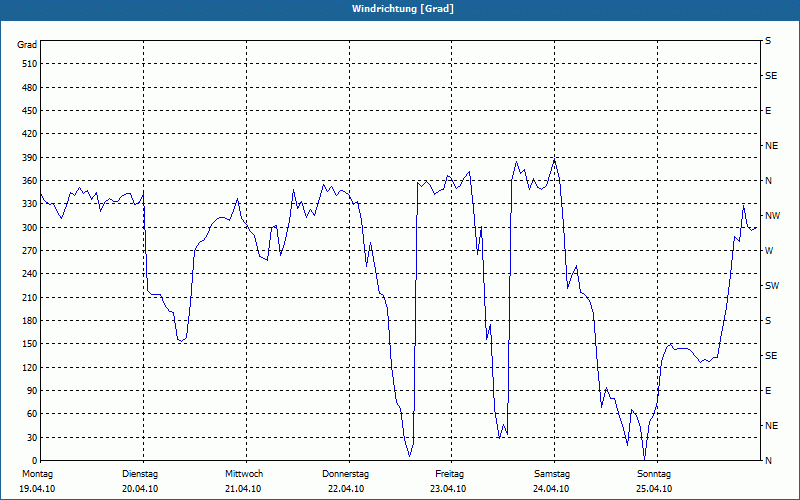Click the date '23.04.10'

tap(448, 489)
